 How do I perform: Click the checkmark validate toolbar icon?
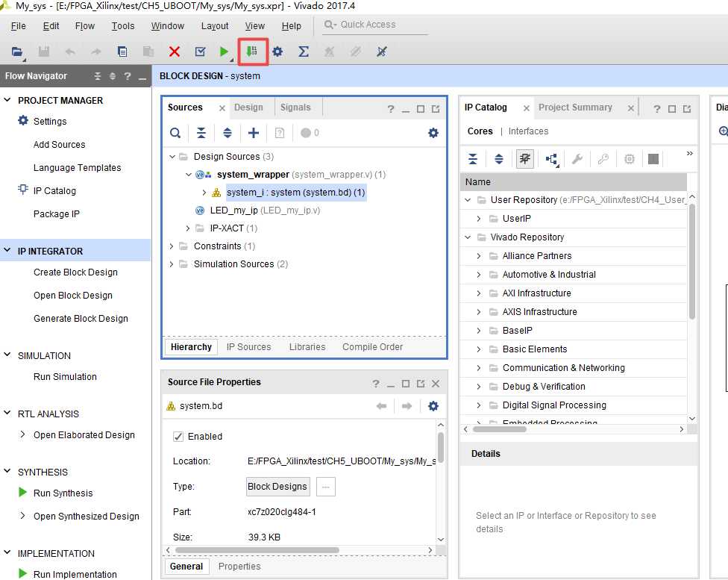(x=200, y=52)
